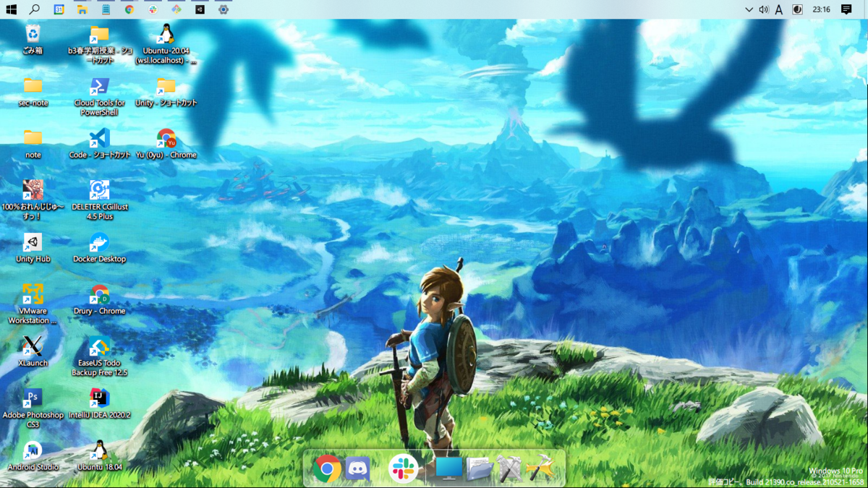Open the clock showing 23:16
This screenshot has width=868, height=488.
821,9
